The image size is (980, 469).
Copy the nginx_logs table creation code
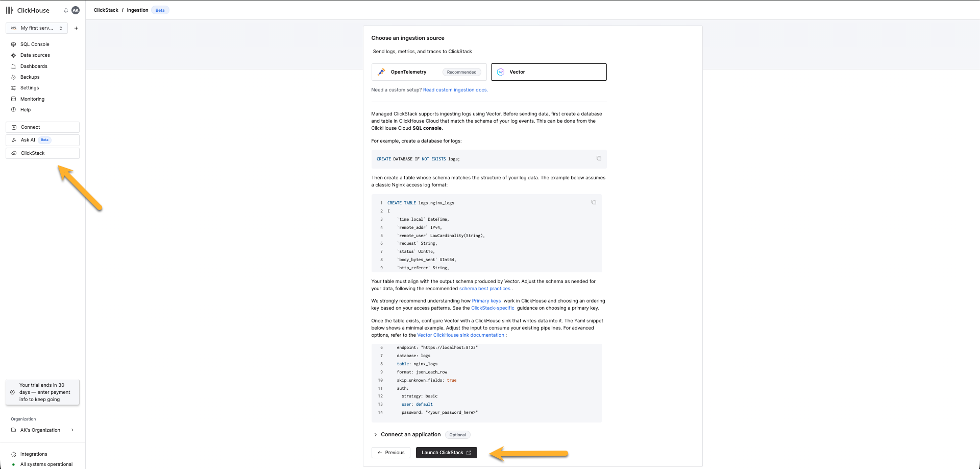pos(593,202)
